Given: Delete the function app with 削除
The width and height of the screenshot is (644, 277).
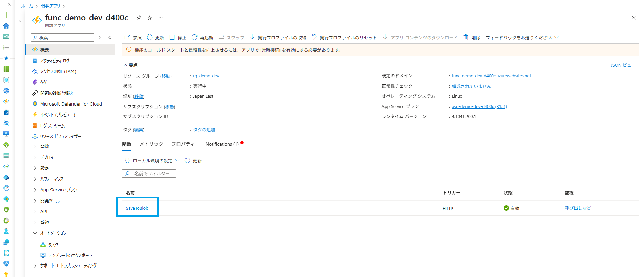Looking at the screenshot, I should pyautogui.click(x=472, y=38).
